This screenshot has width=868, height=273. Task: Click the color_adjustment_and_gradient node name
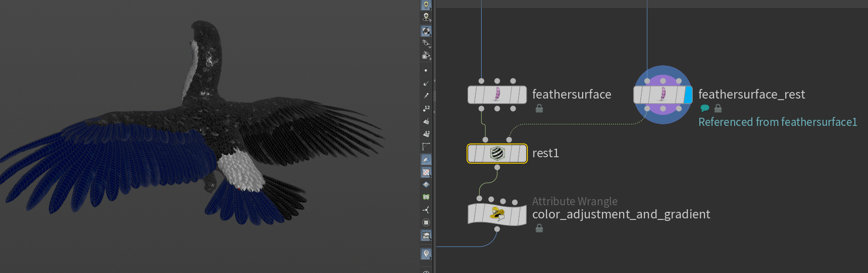(x=621, y=214)
